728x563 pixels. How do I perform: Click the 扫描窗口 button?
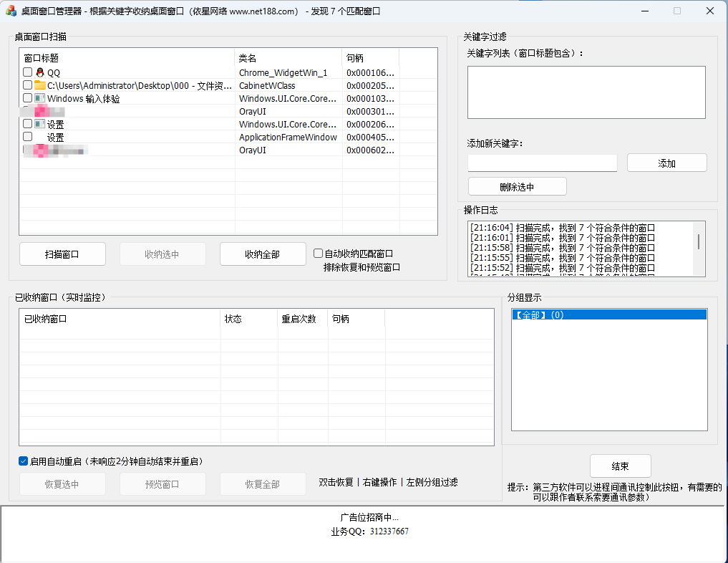pos(62,254)
